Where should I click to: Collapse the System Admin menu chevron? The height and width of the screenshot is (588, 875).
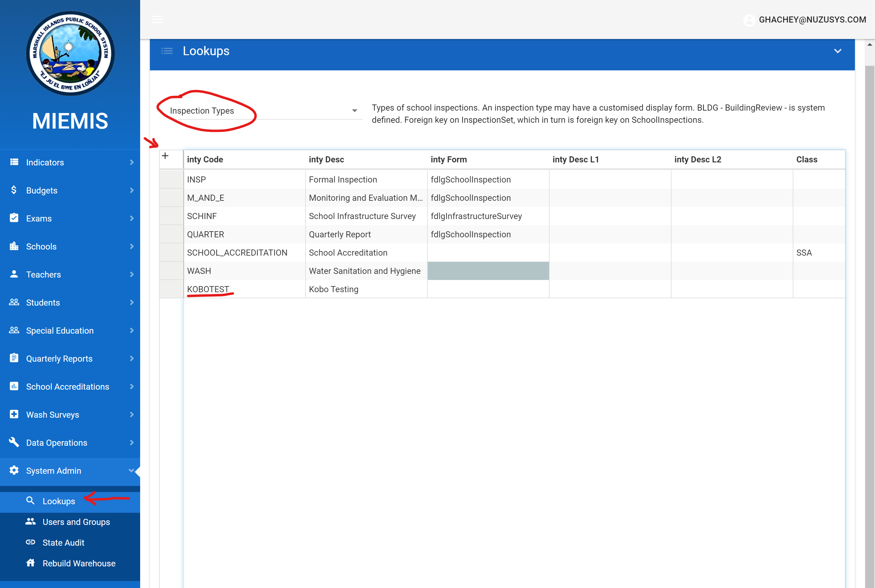tap(131, 471)
